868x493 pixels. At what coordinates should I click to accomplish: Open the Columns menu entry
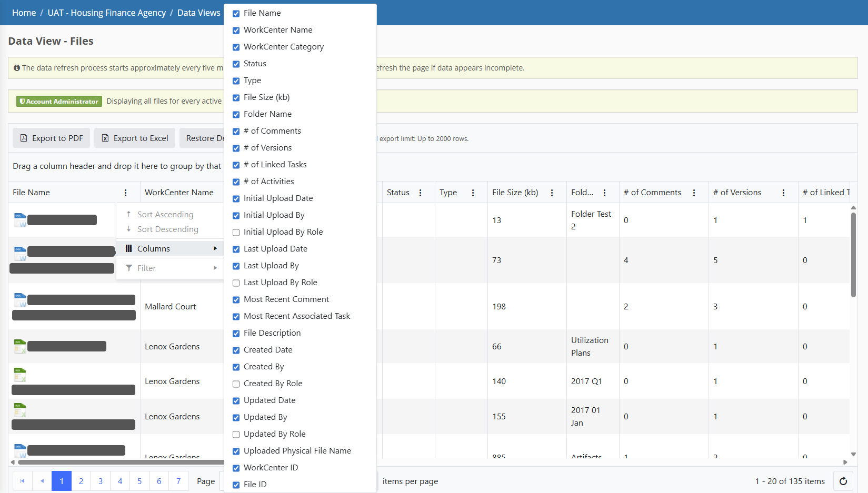[x=170, y=248]
